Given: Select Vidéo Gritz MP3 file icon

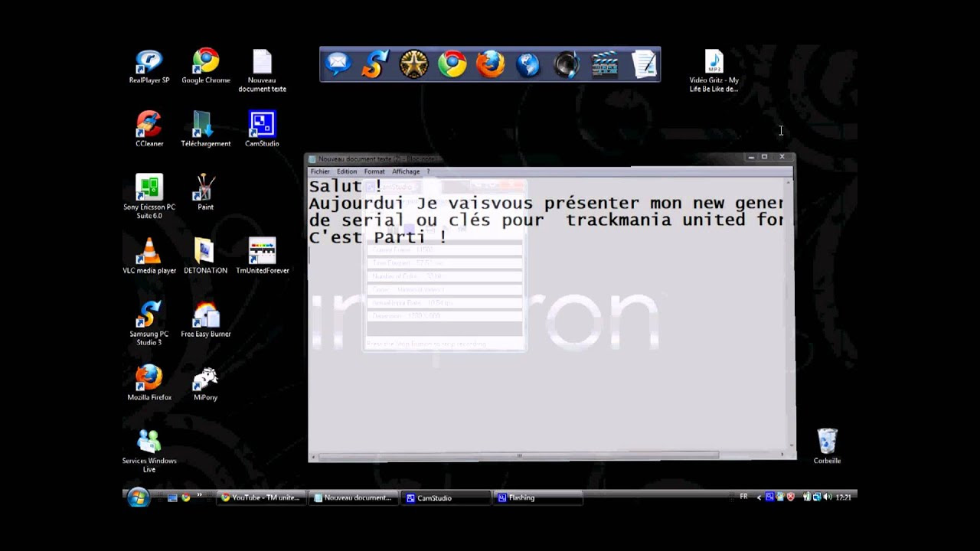Looking at the screenshot, I should pos(714,71).
